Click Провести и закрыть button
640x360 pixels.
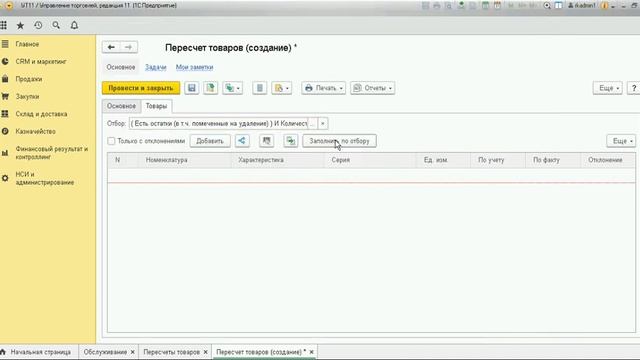(141, 88)
